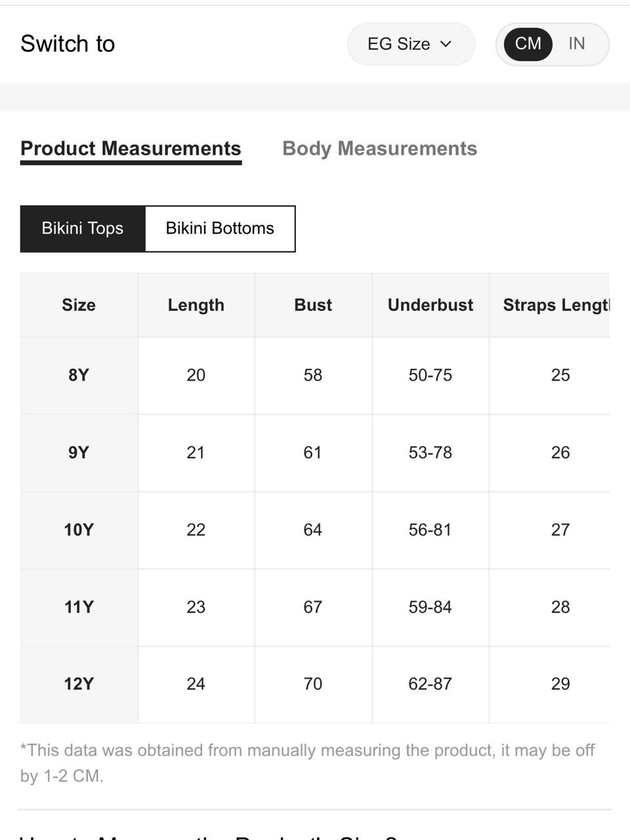Click the Straps Length column header
The height and width of the screenshot is (840, 630).
[556, 305]
